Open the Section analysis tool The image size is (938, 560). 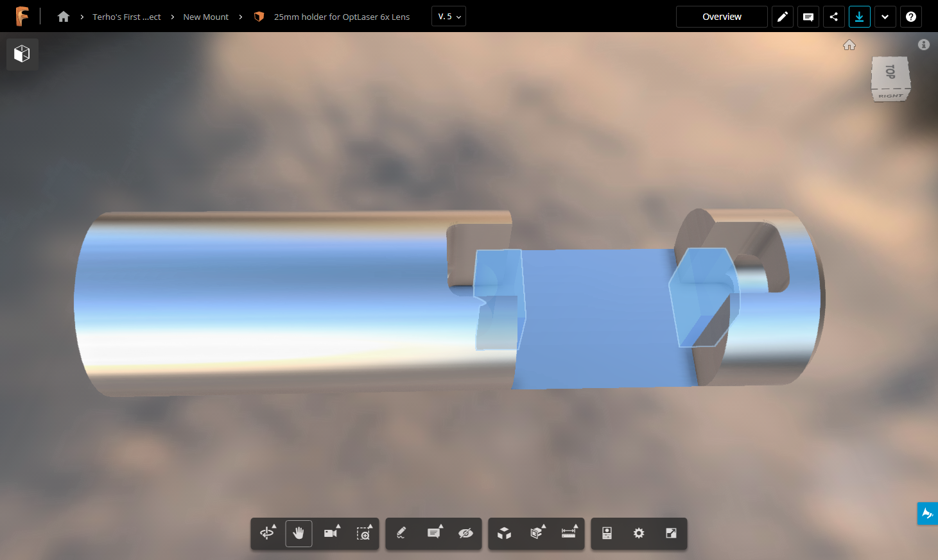(536, 533)
